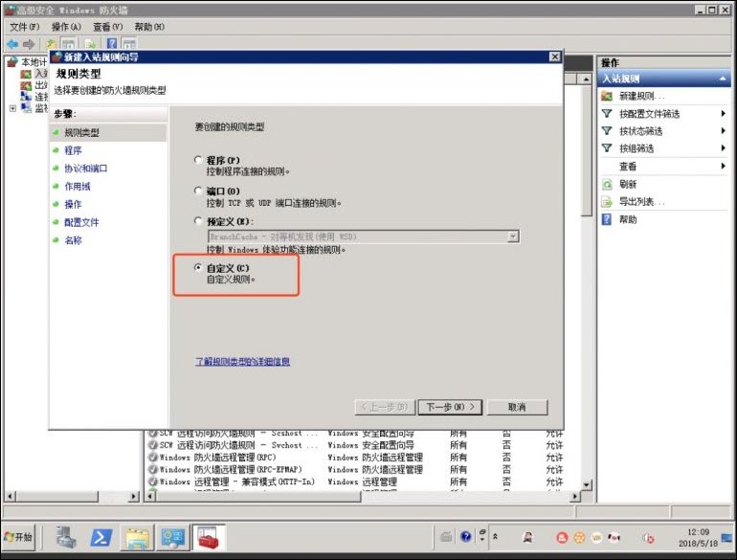The image size is (737, 560).
Task: Click the Export List (导出列表) icon
Action: tap(607, 202)
